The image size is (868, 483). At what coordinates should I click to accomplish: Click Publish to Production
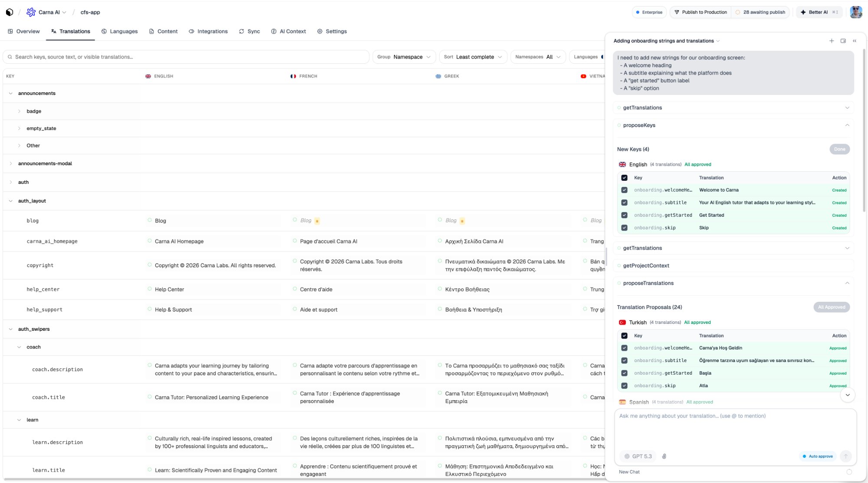point(700,12)
